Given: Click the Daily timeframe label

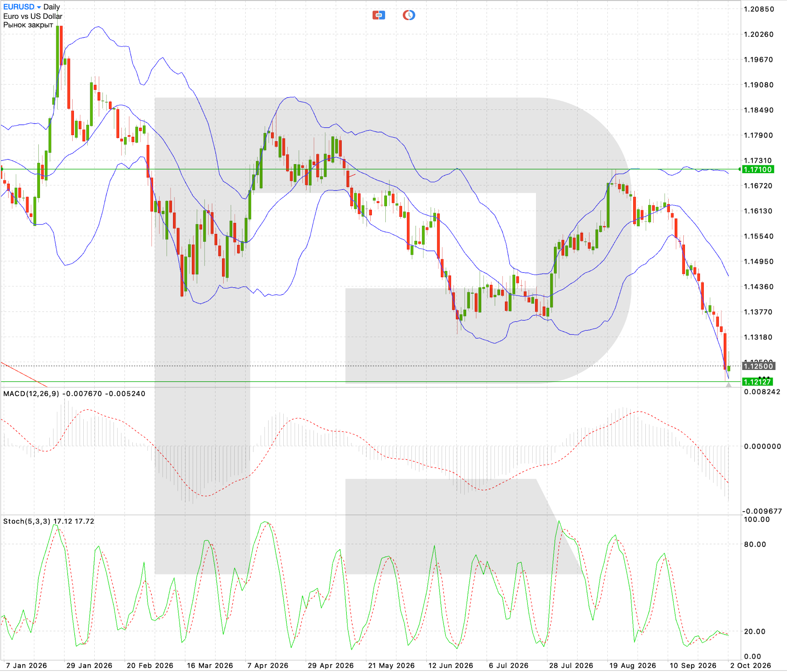Looking at the screenshot, I should (51, 7).
